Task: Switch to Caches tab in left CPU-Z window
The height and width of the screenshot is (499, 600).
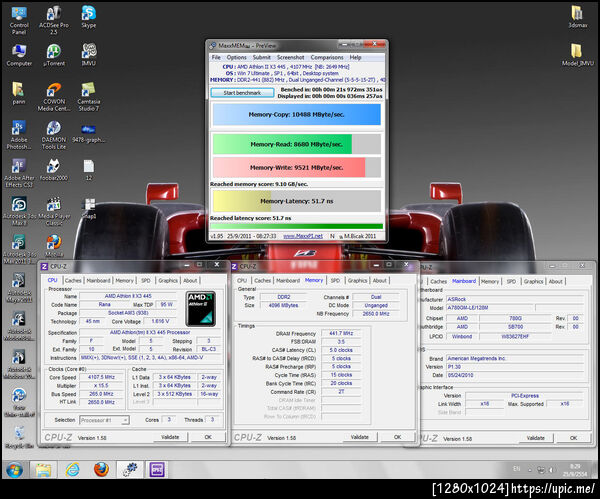Action: [73, 280]
